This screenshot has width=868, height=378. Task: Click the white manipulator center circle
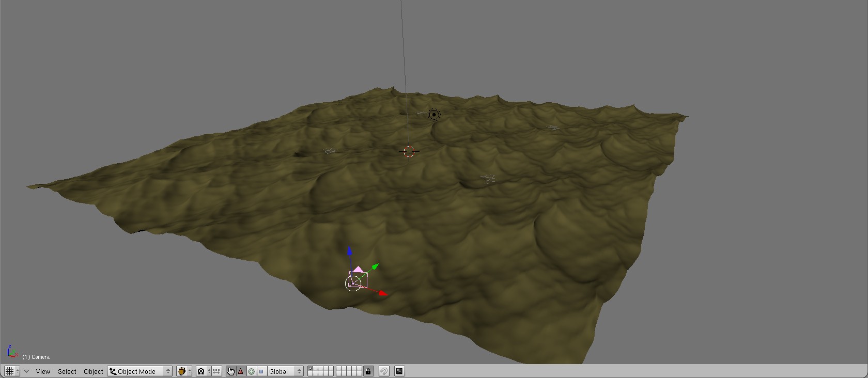pos(353,283)
